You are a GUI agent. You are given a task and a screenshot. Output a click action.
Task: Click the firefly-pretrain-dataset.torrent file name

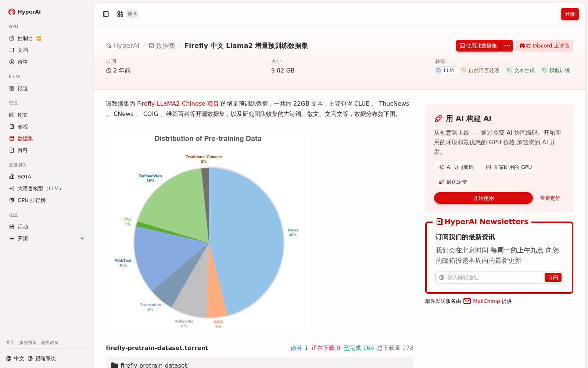pyautogui.click(x=157, y=348)
